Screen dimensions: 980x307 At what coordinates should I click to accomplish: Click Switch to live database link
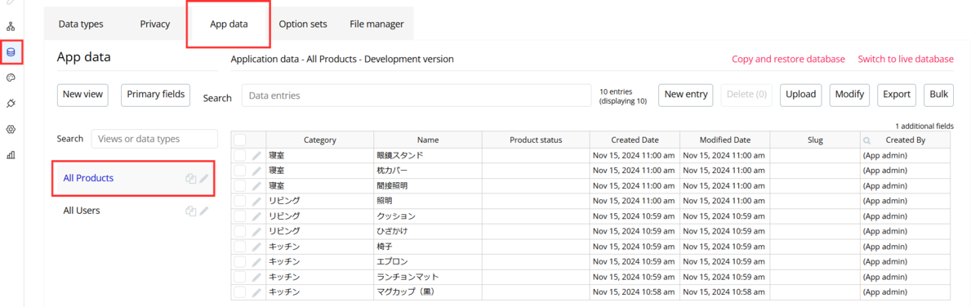[x=906, y=59]
